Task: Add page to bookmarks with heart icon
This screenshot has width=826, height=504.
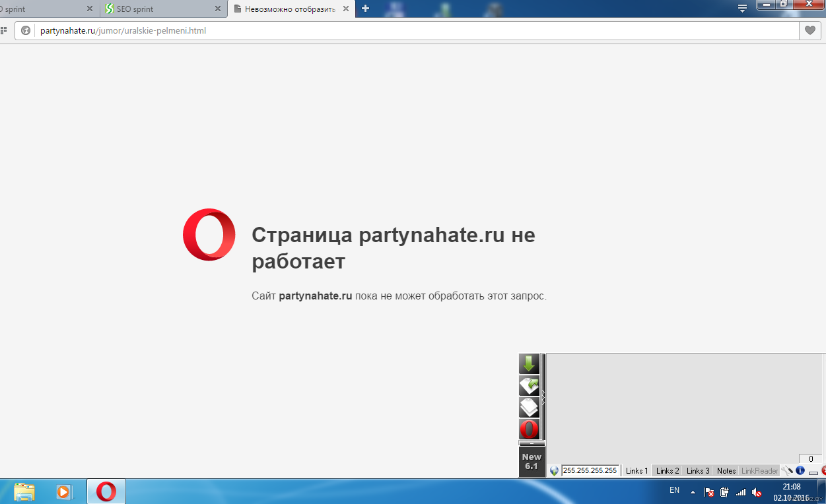Action: tap(809, 30)
